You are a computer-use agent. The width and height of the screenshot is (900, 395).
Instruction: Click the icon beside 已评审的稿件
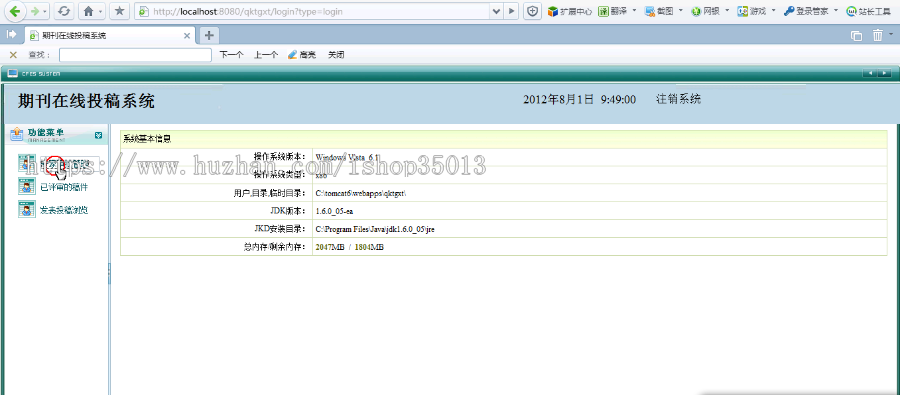(27, 187)
